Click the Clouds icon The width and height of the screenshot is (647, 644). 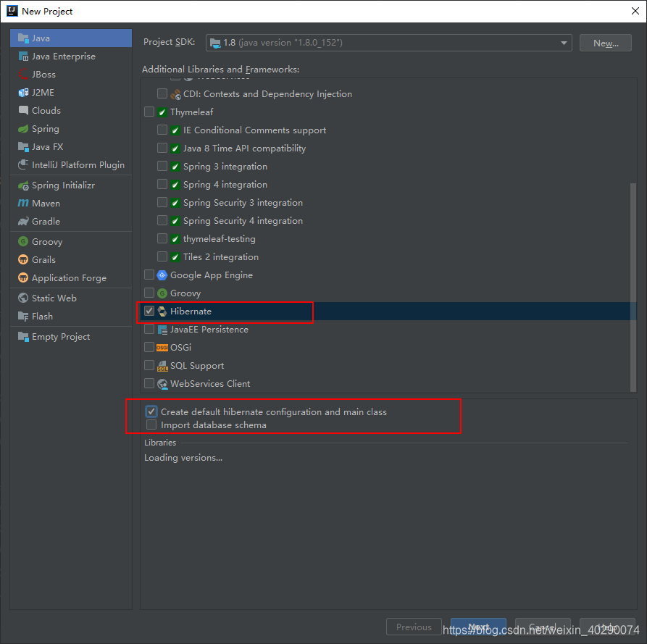tap(23, 110)
